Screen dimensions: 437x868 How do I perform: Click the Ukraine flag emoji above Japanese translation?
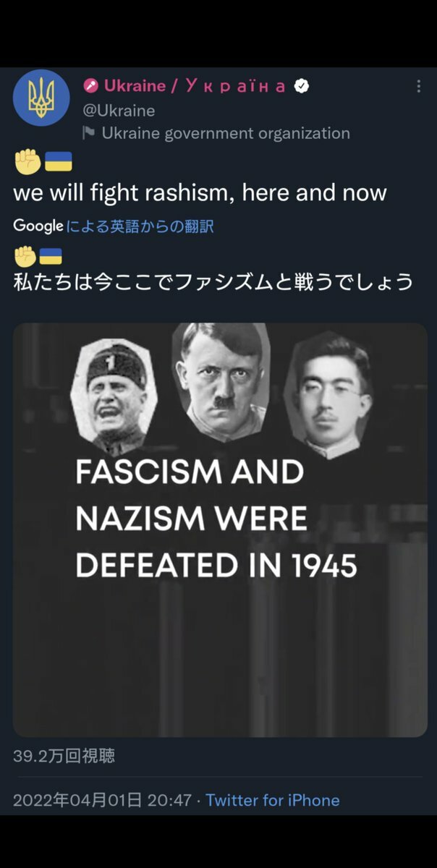point(50,256)
